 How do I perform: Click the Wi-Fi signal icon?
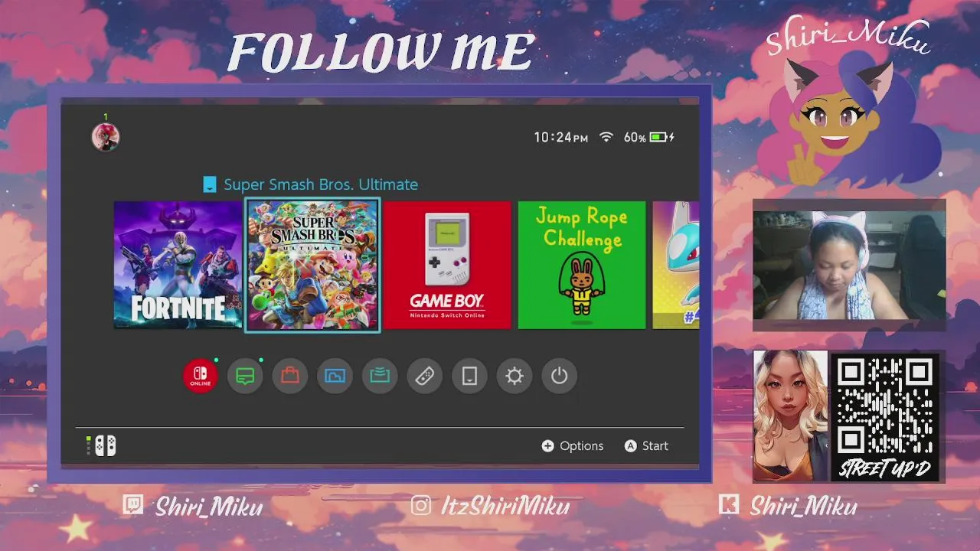coord(606,137)
